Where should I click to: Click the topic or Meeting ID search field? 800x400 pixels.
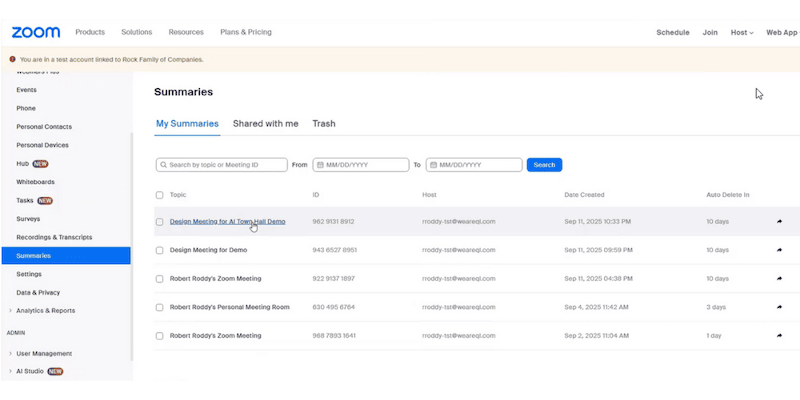point(225,165)
